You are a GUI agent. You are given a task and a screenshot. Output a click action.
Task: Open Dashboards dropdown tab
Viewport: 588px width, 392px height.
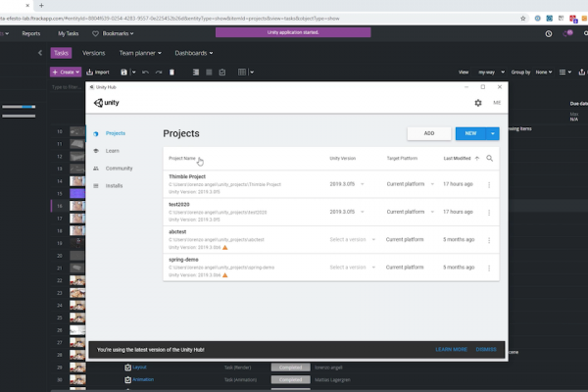(x=194, y=53)
